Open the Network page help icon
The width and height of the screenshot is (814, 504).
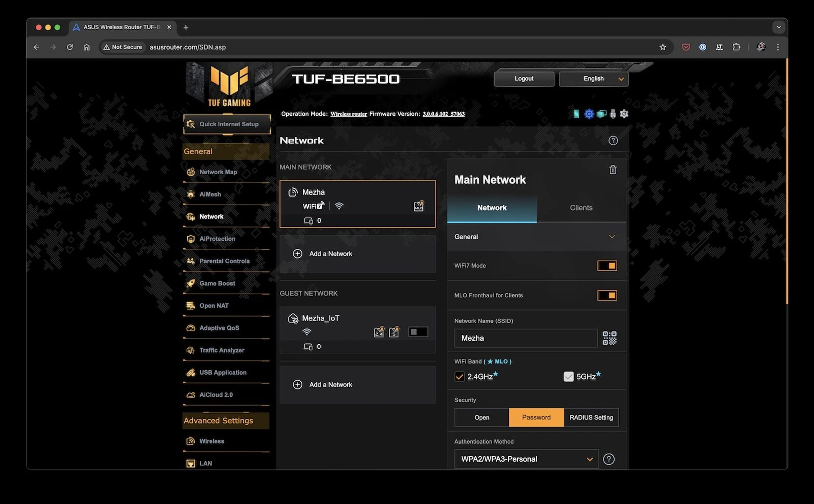[x=613, y=140]
